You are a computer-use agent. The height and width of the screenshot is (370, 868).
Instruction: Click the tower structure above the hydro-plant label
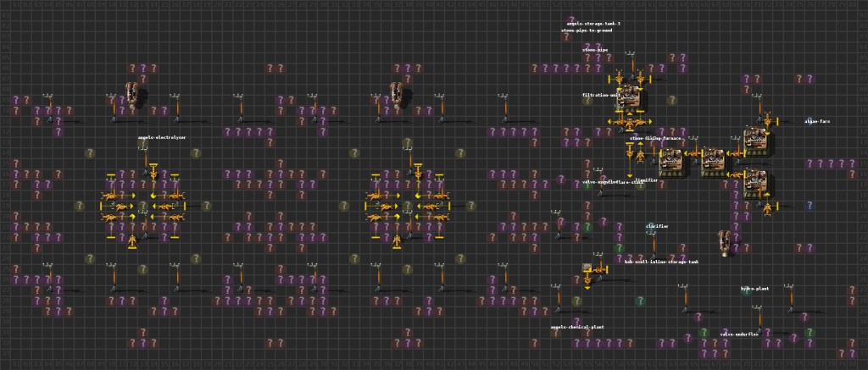(726, 243)
